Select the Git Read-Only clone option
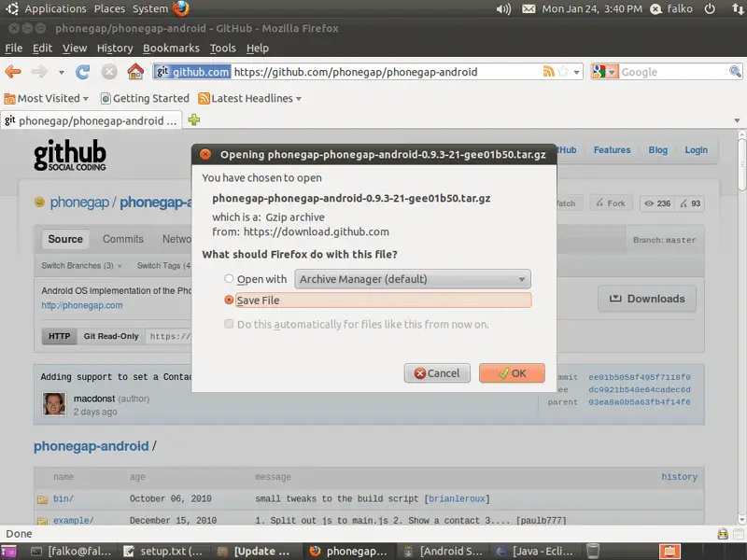This screenshot has width=747, height=560. (x=111, y=336)
